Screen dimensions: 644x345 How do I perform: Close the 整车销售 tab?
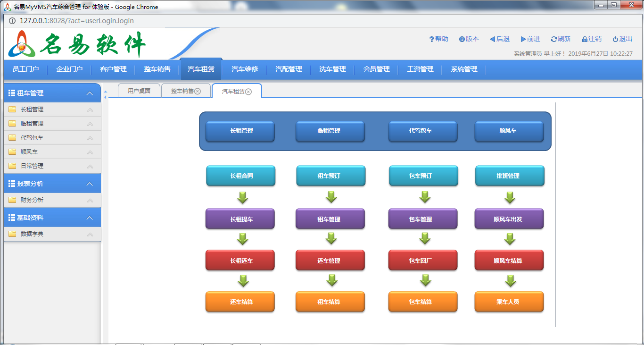click(x=198, y=91)
